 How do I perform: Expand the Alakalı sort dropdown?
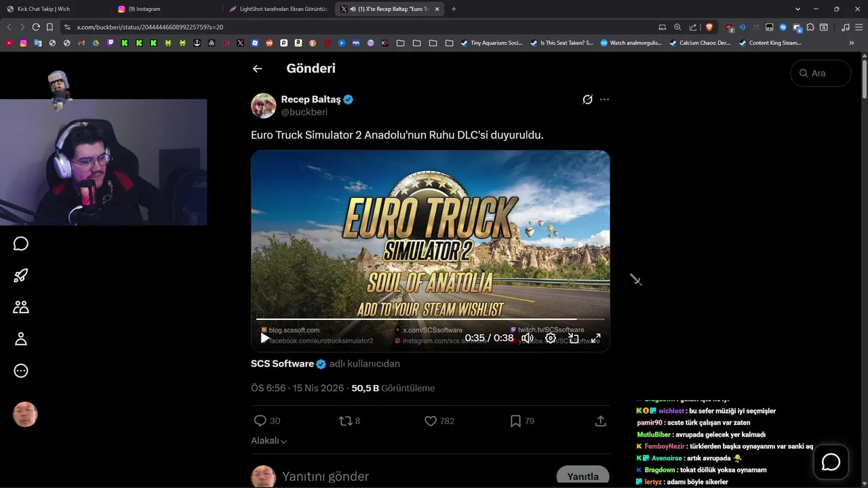(269, 441)
